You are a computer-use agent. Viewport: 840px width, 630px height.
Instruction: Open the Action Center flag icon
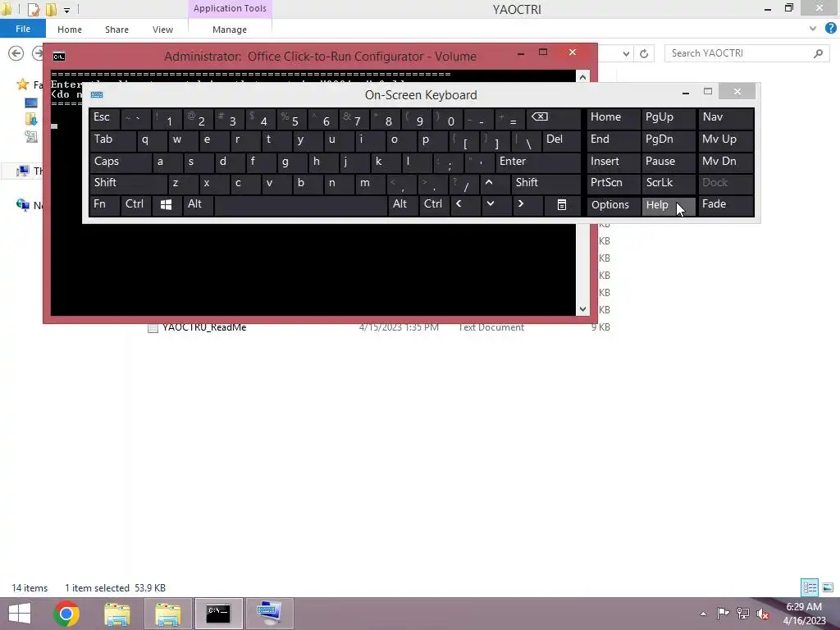pyautogui.click(x=723, y=614)
